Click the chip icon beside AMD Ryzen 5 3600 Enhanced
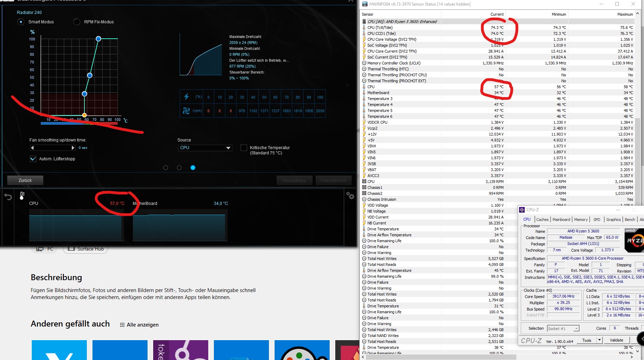The height and width of the screenshot is (360, 644). click(x=364, y=22)
